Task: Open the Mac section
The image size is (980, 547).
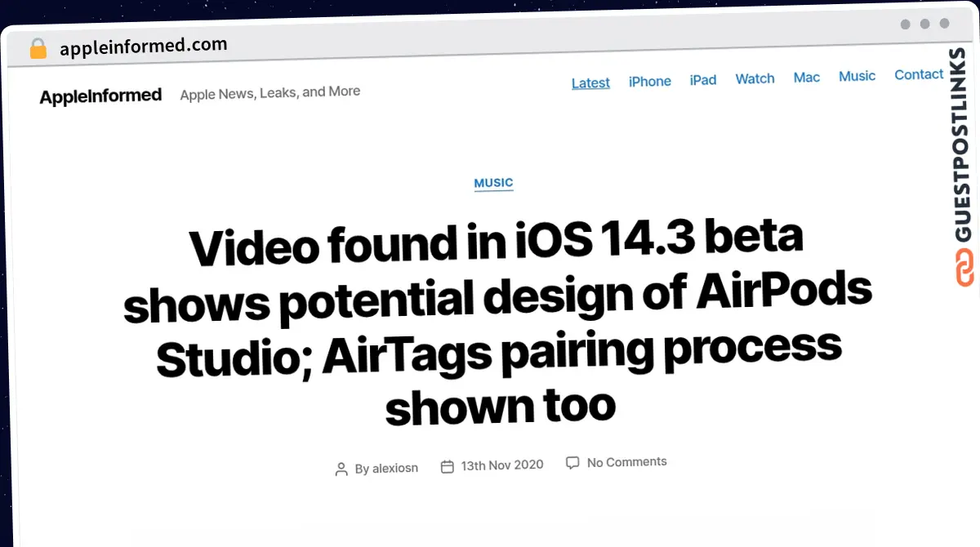Action: pyautogui.click(x=807, y=77)
